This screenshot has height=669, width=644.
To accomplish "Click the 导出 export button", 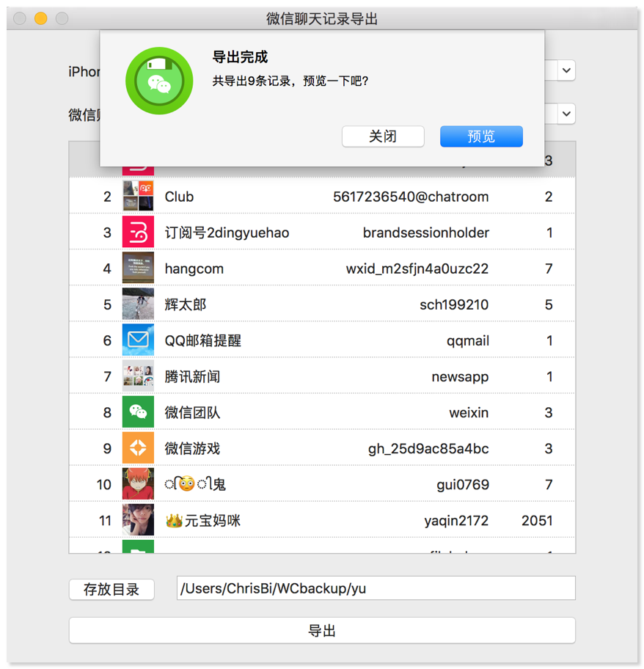I will 322,630.
